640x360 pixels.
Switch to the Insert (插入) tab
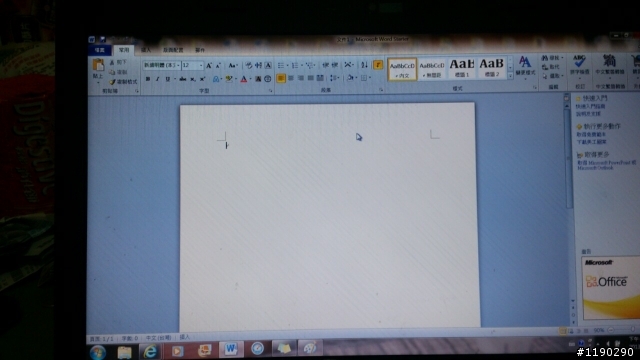coord(146,50)
